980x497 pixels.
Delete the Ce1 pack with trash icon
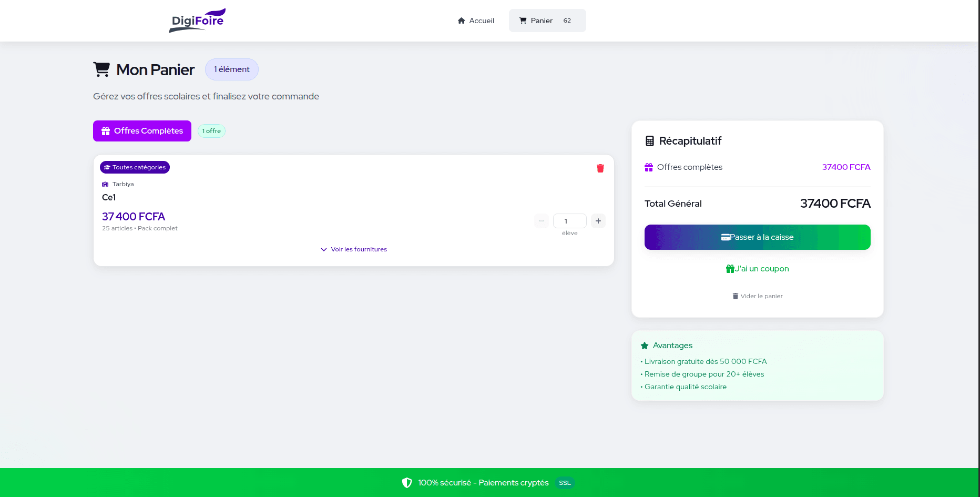click(x=600, y=168)
